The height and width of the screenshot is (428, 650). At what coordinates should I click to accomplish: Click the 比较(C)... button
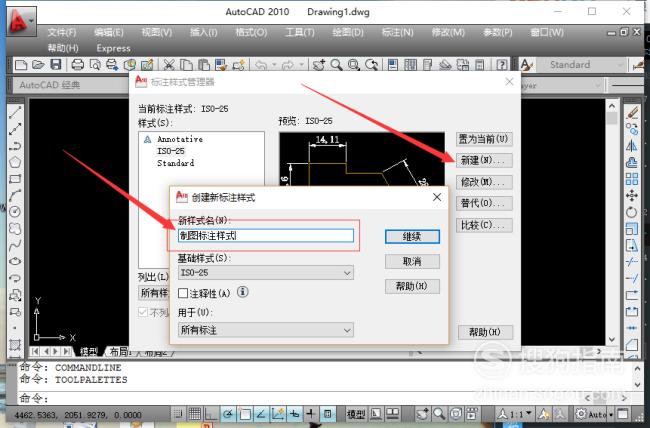pyautogui.click(x=484, y=225)
